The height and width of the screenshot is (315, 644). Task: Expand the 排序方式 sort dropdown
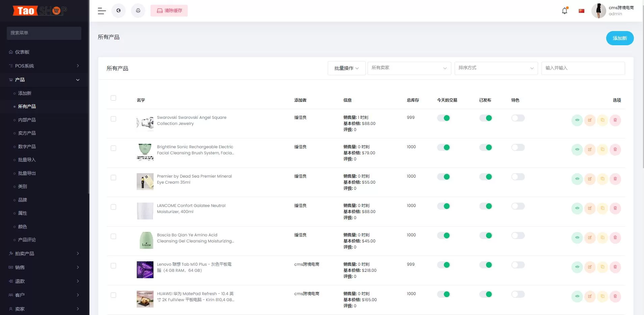495,68
